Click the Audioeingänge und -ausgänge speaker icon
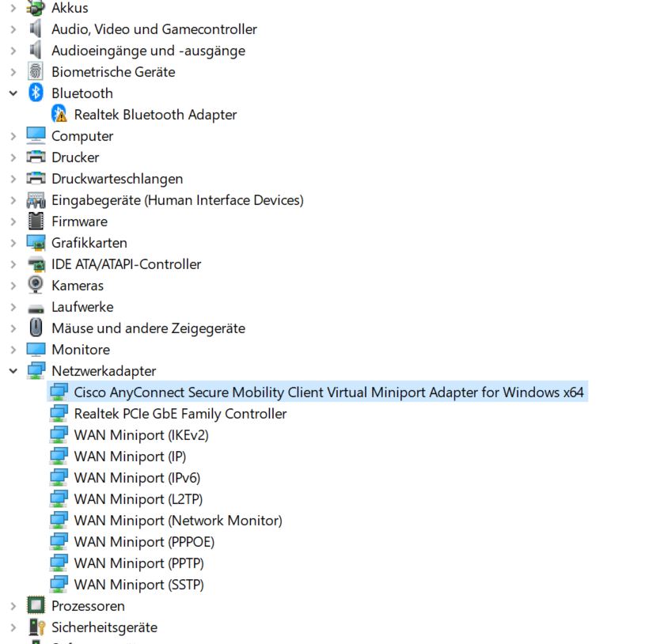This screenshot has height=644, width=645. pyautogui.click(x=36, y=51)
